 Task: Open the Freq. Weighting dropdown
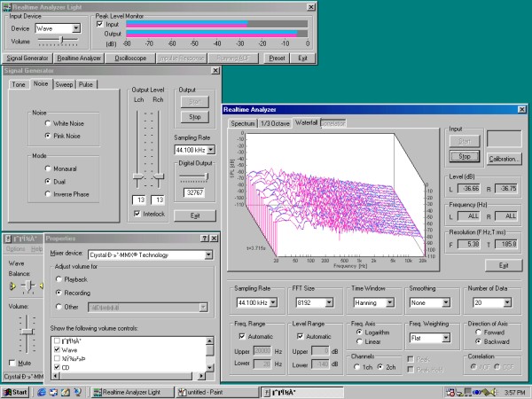[446, 338]
